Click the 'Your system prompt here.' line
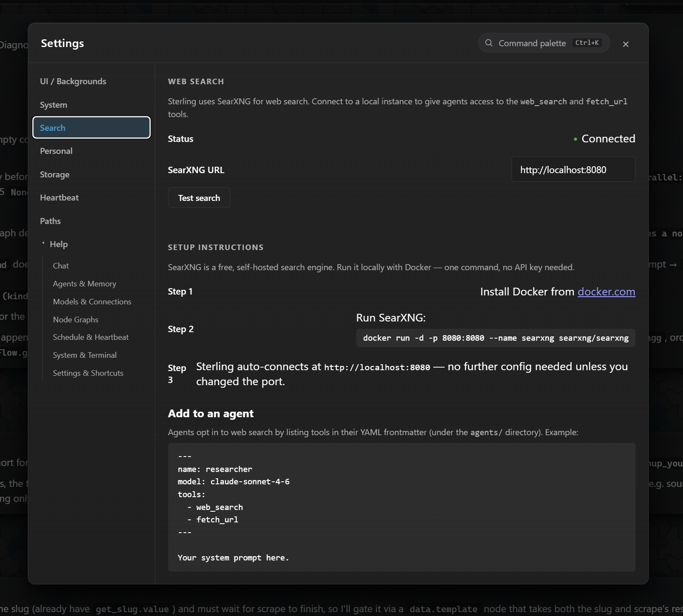The height and width of the screenshot is (616, 683). (233, 558)
